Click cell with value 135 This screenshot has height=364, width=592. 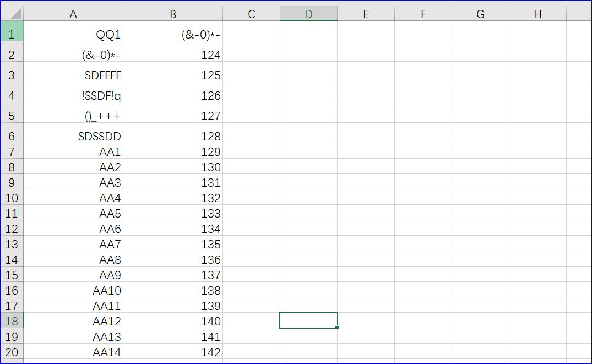tap(173, 243)
